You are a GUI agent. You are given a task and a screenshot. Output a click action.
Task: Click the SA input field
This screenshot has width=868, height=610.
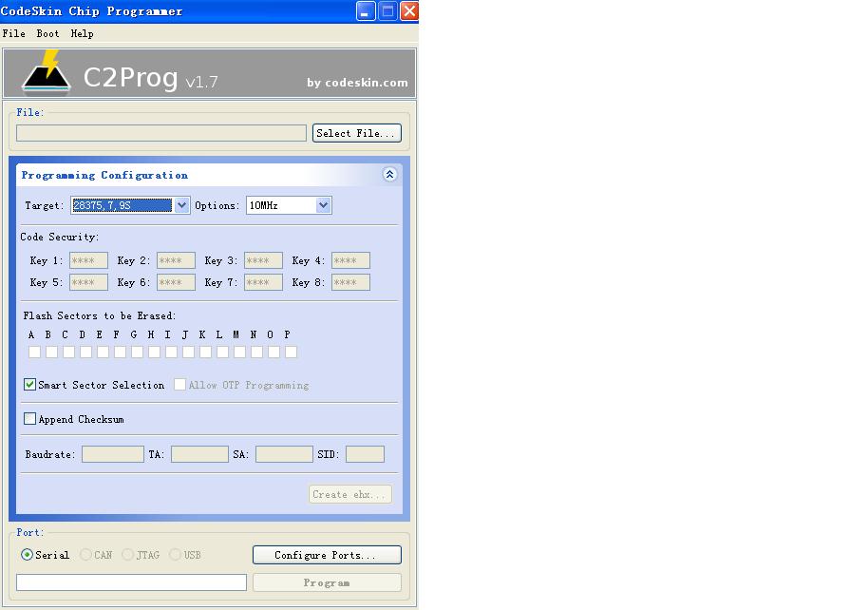click(284, 454)
